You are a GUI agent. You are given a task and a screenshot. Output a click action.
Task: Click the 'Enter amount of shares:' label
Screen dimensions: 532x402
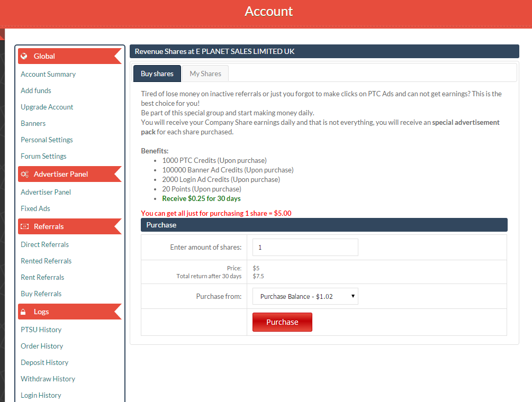pyautogui.click(x=206, y=248)
